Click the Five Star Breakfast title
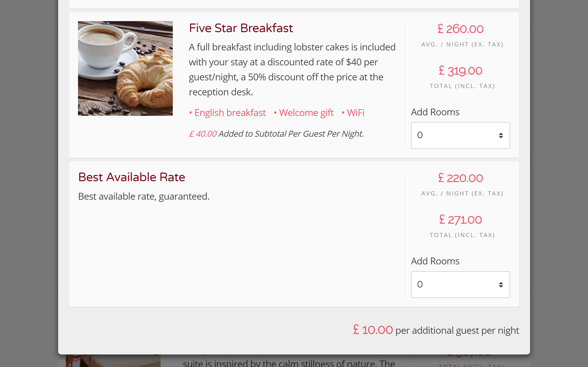Image resolution: width=588 pixels, height=367 pixels. (241, 28)
